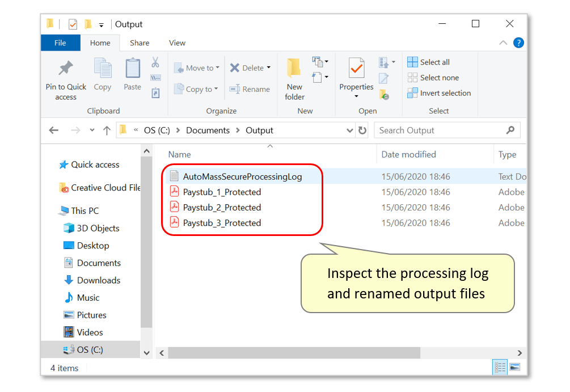Rename the selected file via the Rename icon
Image resolution: width=570 pixels, height=392 pixels.
coord(250,89)
